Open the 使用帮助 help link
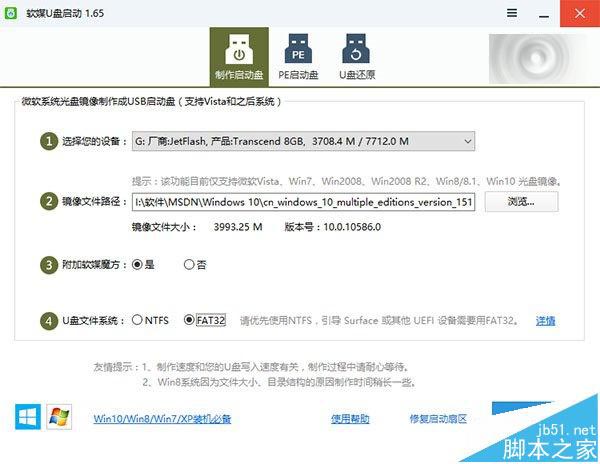Image resolution: width=600 pixels, height=464 pixels. pos(350,419)
